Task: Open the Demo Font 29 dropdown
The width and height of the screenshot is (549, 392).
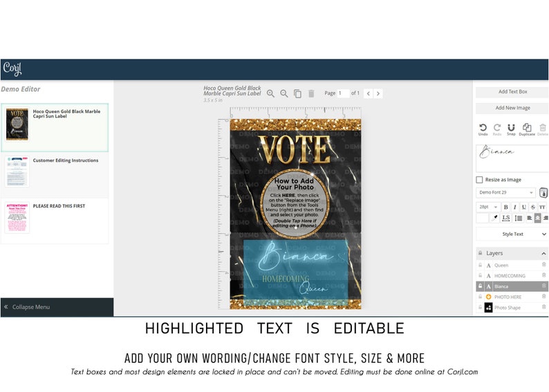Action: tap(505, 192)
